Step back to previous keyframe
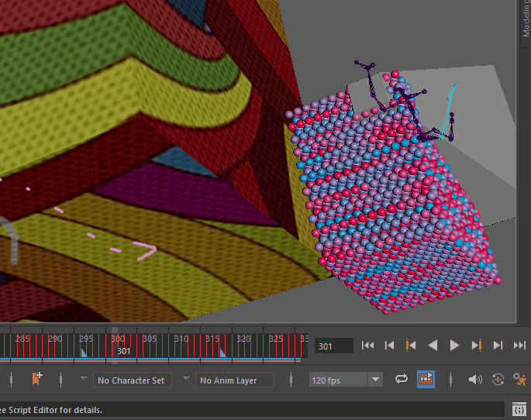Screen dimensions: 531x420 pyautogui.click(x=412, y=346)
